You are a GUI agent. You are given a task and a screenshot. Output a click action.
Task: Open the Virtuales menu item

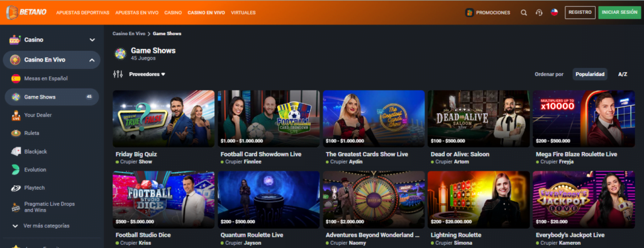pyautogui.click(x=243, y=13)
